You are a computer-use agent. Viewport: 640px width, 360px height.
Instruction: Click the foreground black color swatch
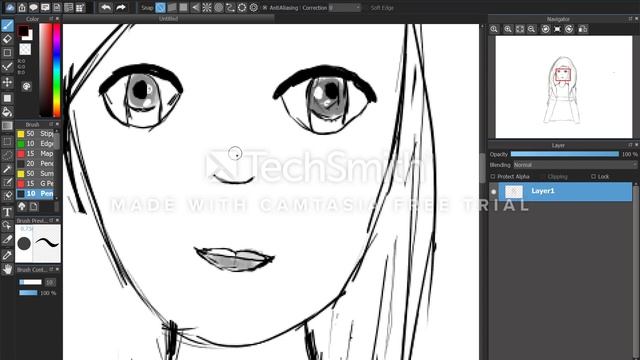tap(23, 31)
